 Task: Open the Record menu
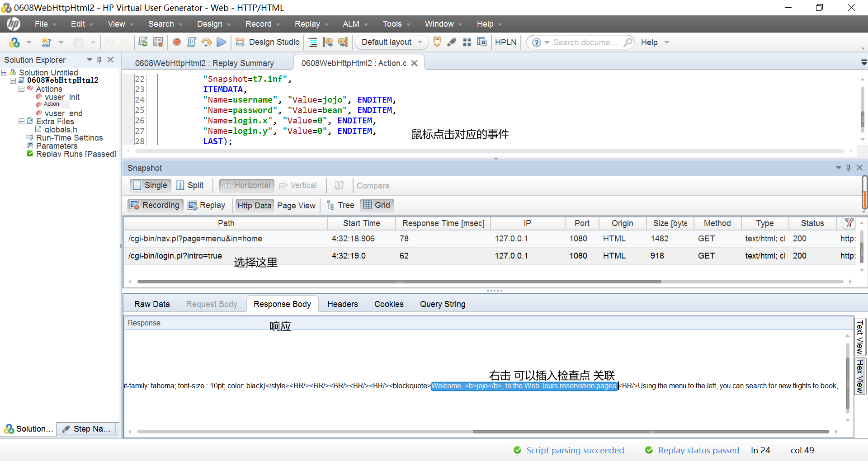pyautogui.click(x=263, y=24)
